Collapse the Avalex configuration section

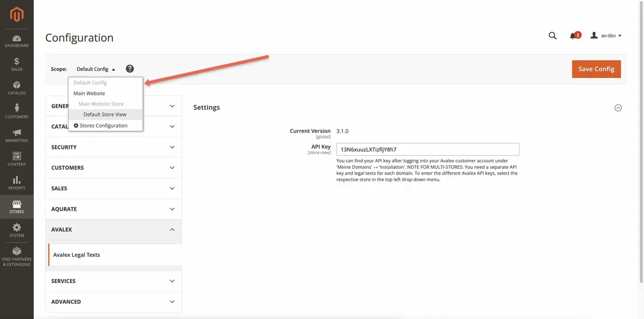(113, 229)
